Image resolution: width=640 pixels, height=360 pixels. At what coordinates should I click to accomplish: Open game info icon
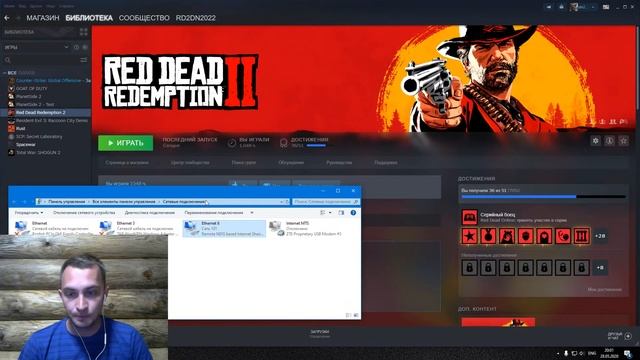click(x=609, y=141)
